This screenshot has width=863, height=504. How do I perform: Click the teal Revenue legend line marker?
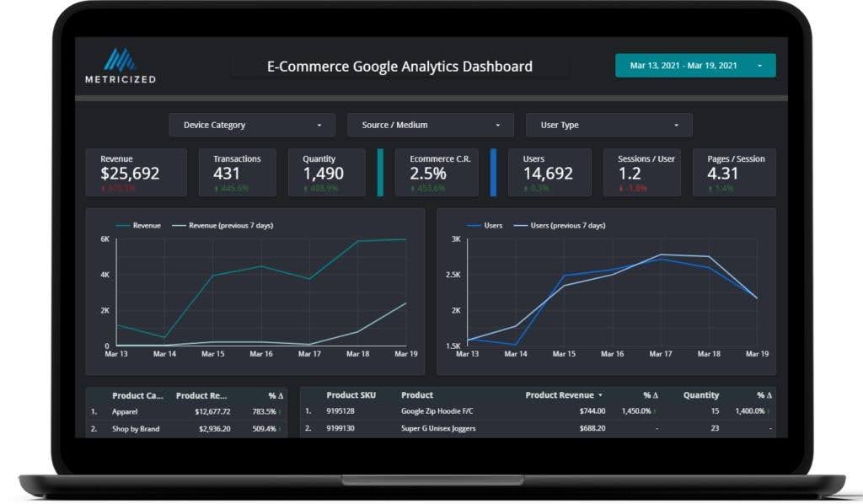click(x=121, y=226)
